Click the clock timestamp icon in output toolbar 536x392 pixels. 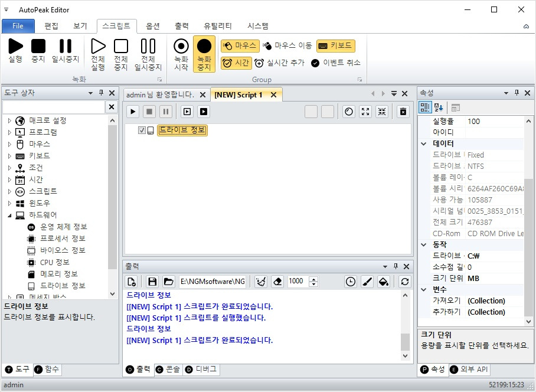point(351,282)
